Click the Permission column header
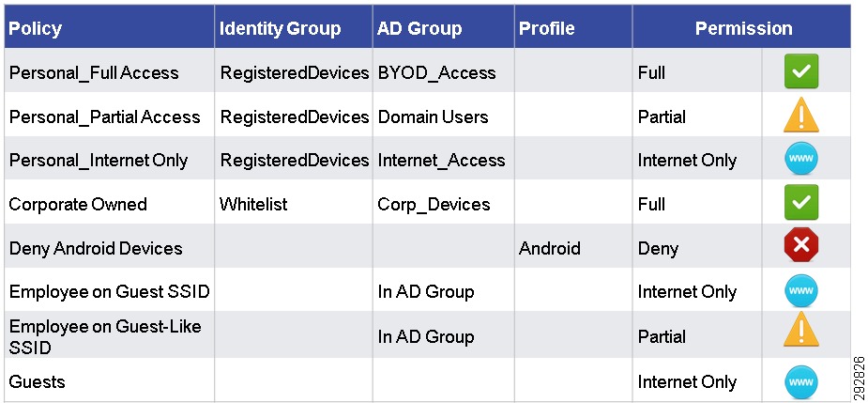The height and width of the screenshot is (403, 868). click(743, 28)
